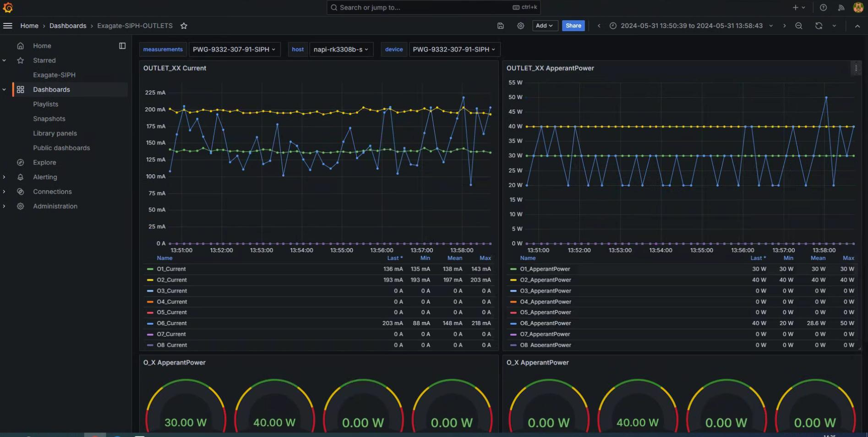Click the Grafana logo icon
Image resolution: width=868 pixels, height=437 pixels.
(8, 7)
